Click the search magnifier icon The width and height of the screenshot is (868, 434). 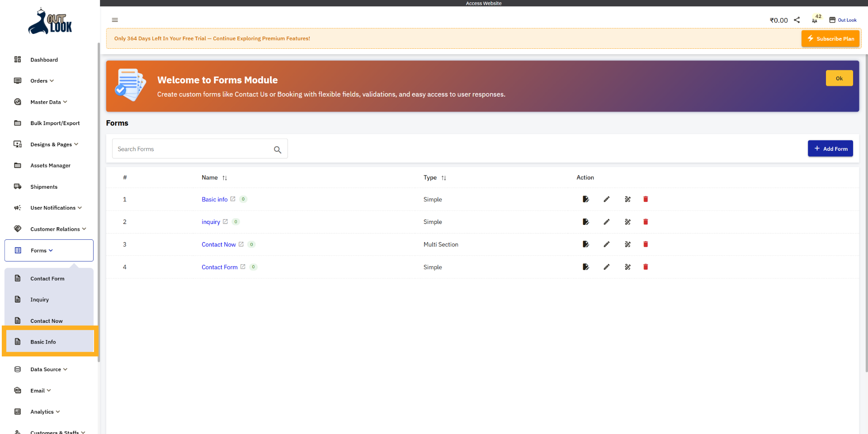278,149
